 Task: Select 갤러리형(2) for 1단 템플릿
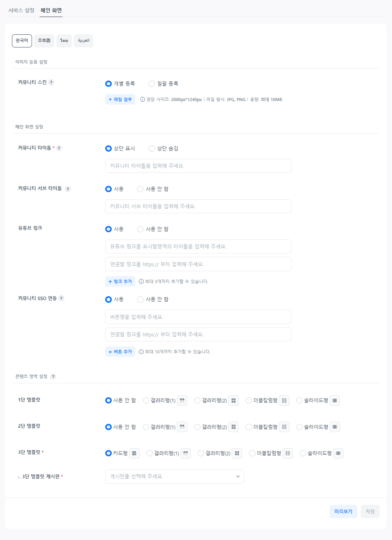[197, 400]
